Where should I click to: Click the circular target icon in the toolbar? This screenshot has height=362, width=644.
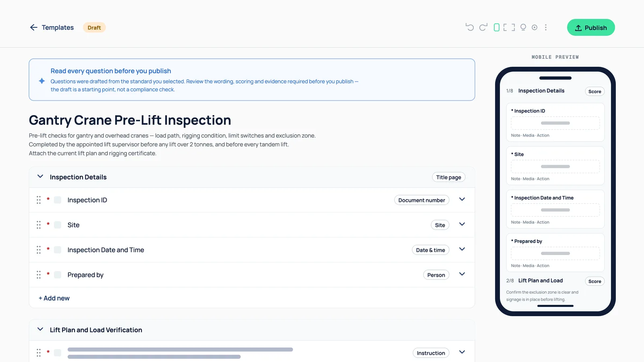point(535,27)
